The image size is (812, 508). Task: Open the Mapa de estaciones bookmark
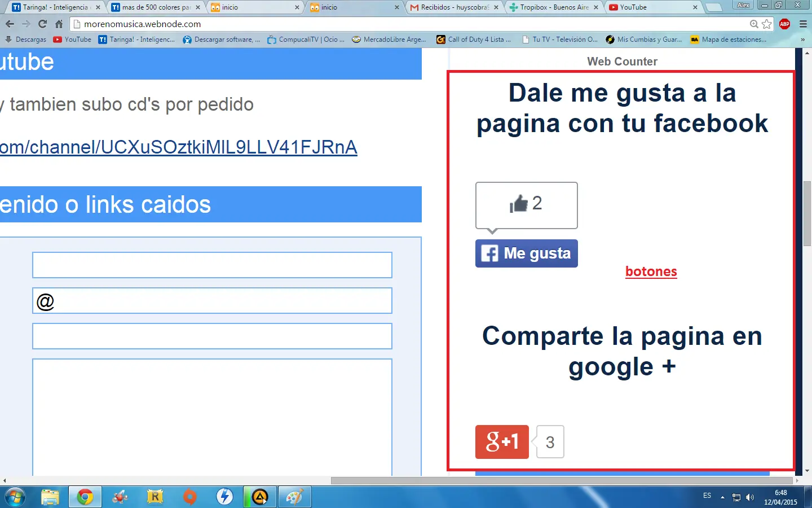729,40
